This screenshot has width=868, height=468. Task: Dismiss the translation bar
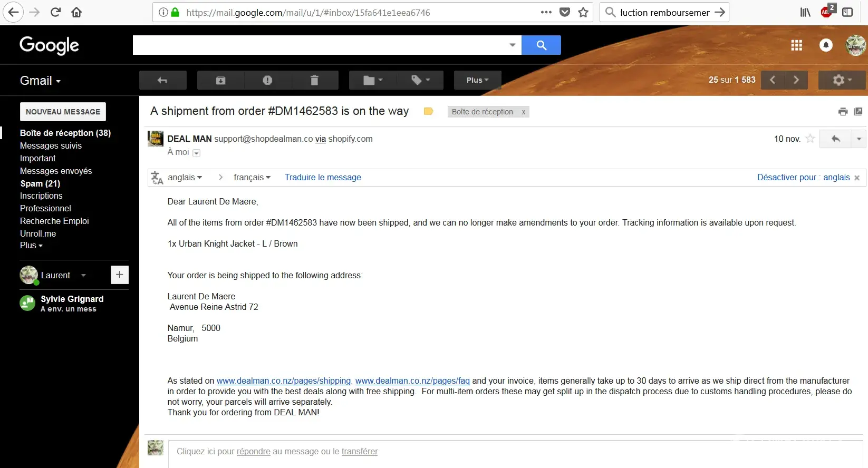pyautogui.click(x=857, y=178)
